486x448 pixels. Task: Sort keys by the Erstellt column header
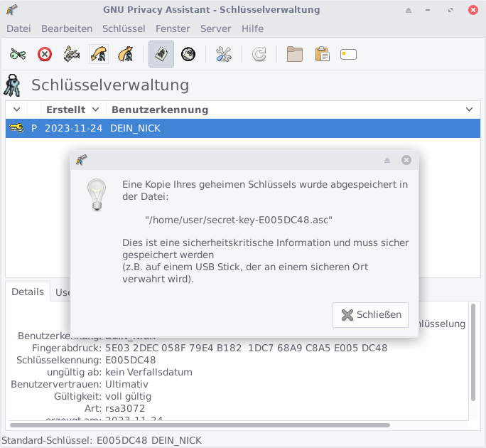pos(65,110)
